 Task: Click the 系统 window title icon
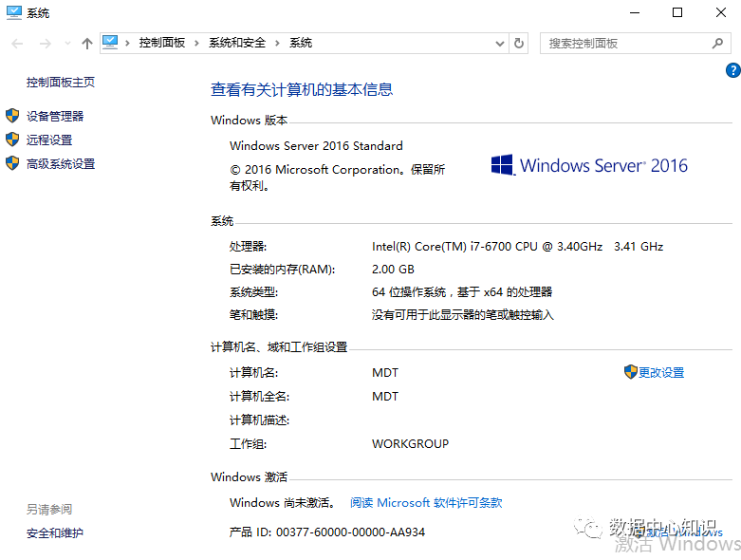point(13,12)
